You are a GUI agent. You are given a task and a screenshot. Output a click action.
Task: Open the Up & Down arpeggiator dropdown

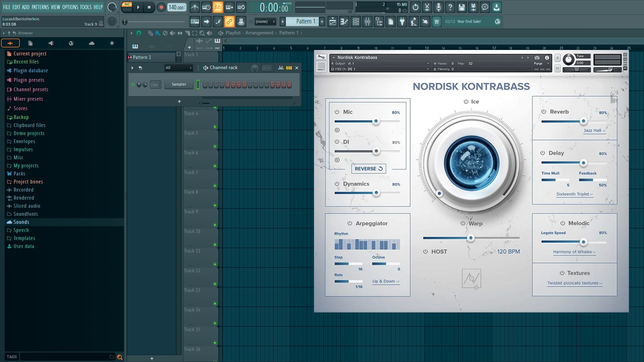[x=386, y=281]
